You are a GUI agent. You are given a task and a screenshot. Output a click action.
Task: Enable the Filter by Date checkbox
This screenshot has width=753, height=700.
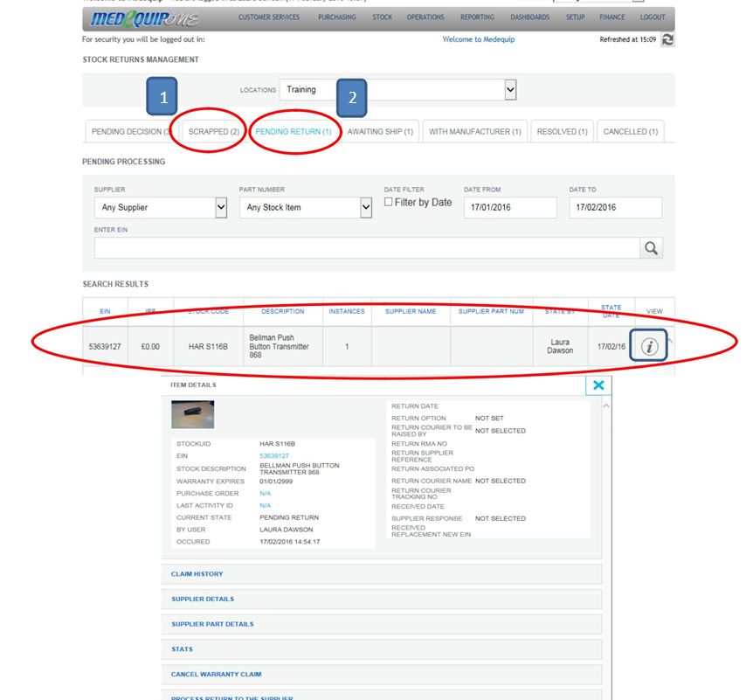[388, 202]
